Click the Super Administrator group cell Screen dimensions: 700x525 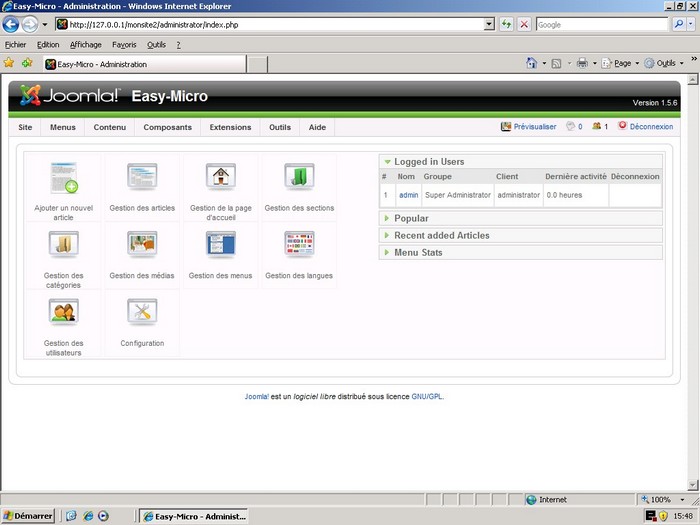458,195
